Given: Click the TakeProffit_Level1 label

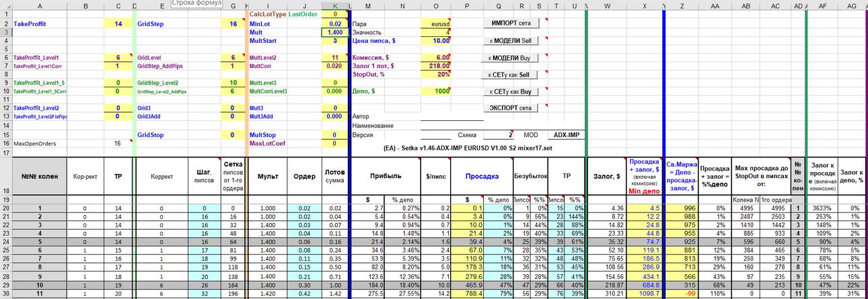Looking at the screenshot, I should tap(36, 58).
